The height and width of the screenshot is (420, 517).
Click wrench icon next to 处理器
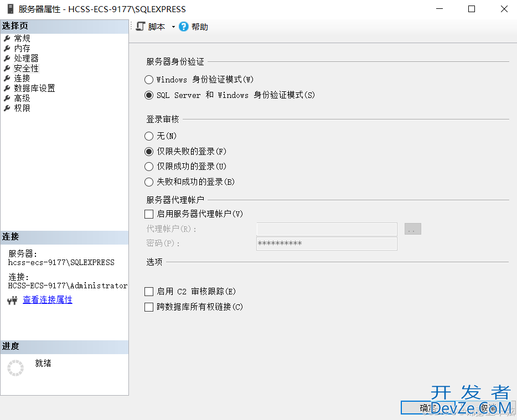[x=7, y=58]
